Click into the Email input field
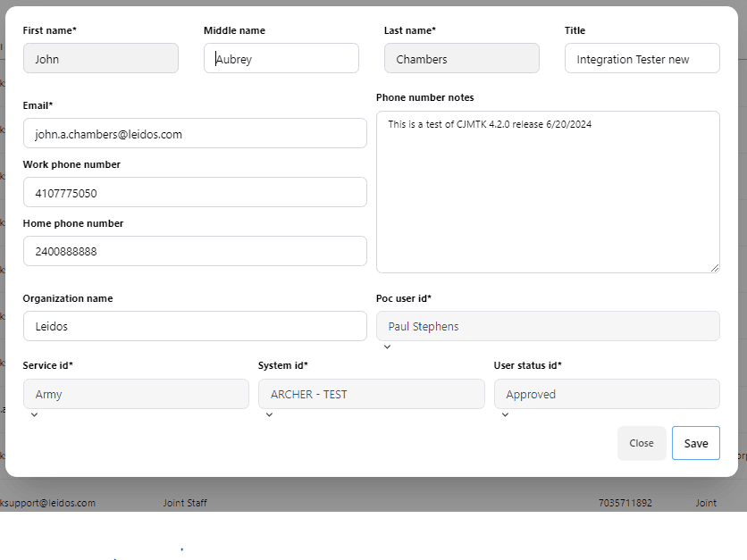The image size is (747, 560). (195, 134)
